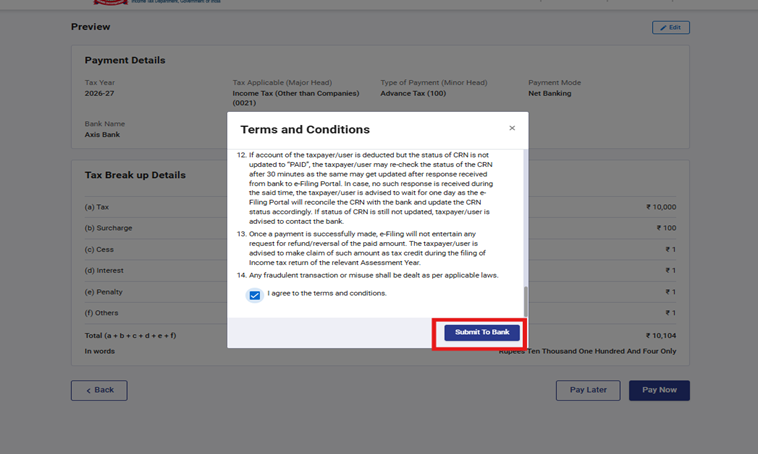Click the Terms and Conditions dialog title
This screenshot has height=454, width=758.
click(305, 130)
